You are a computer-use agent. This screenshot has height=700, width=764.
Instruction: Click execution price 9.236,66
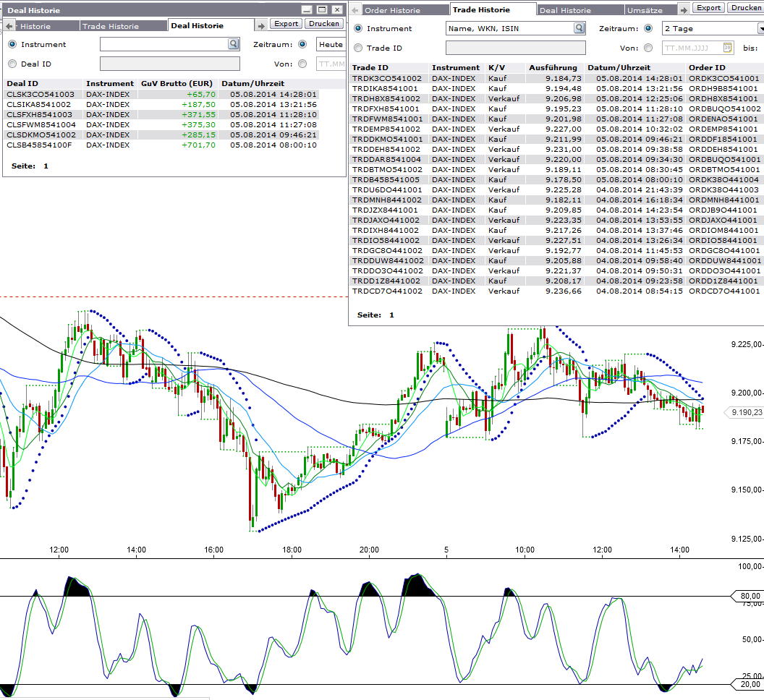point(564,291)
